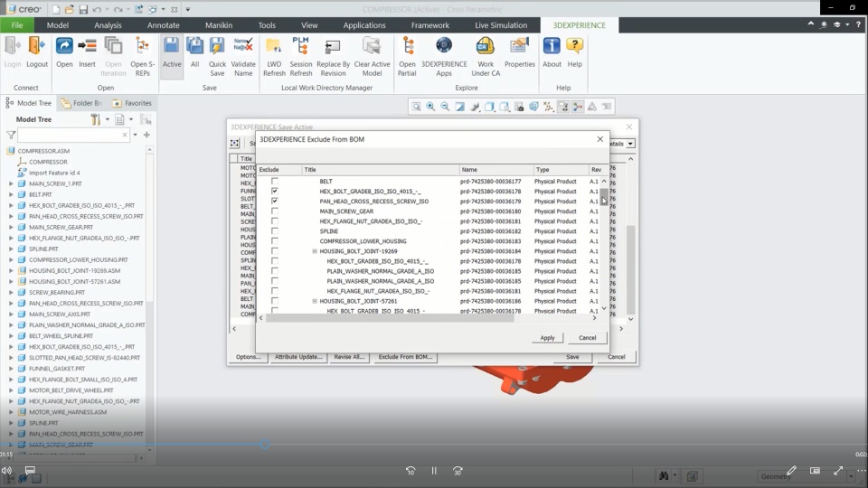The image size is (868, 488).
Task: Switch to the Model ribbon tab
Action: (58, 25)
